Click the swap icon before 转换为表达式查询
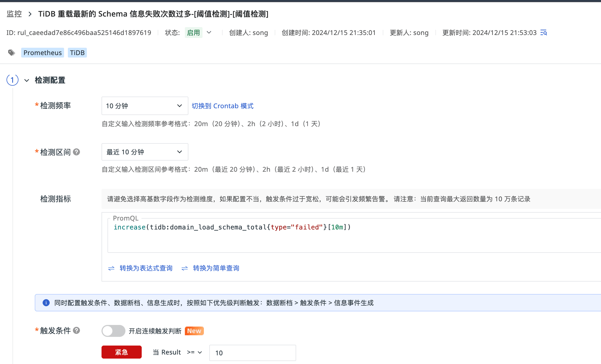 click(x=111, y=268)
